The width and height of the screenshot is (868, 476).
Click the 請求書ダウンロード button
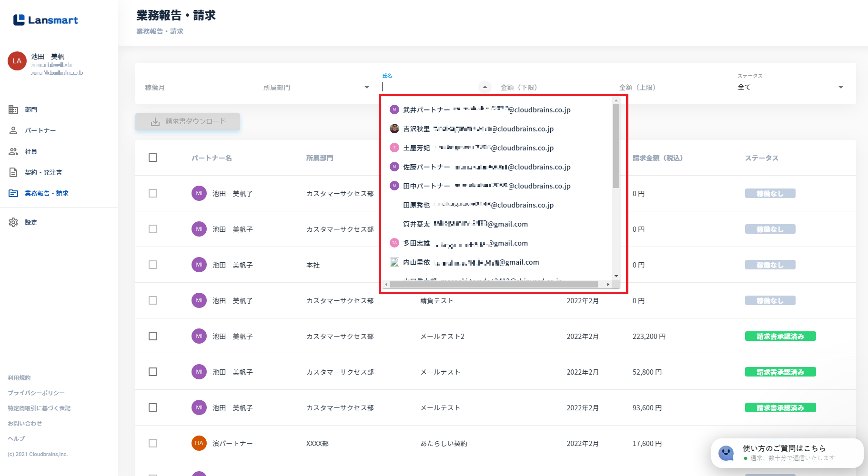click(x=188, y=121)
